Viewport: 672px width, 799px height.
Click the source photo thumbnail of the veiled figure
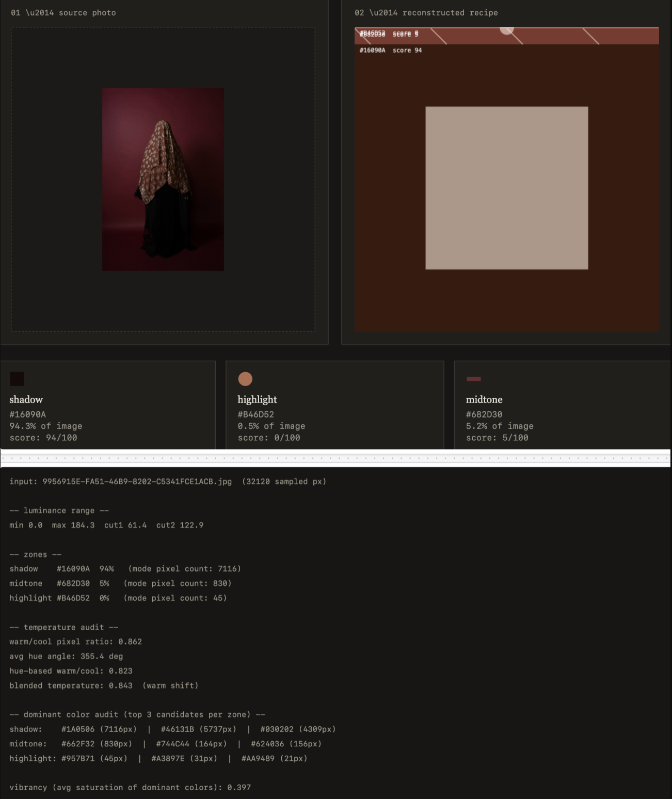tap(163, 179)
